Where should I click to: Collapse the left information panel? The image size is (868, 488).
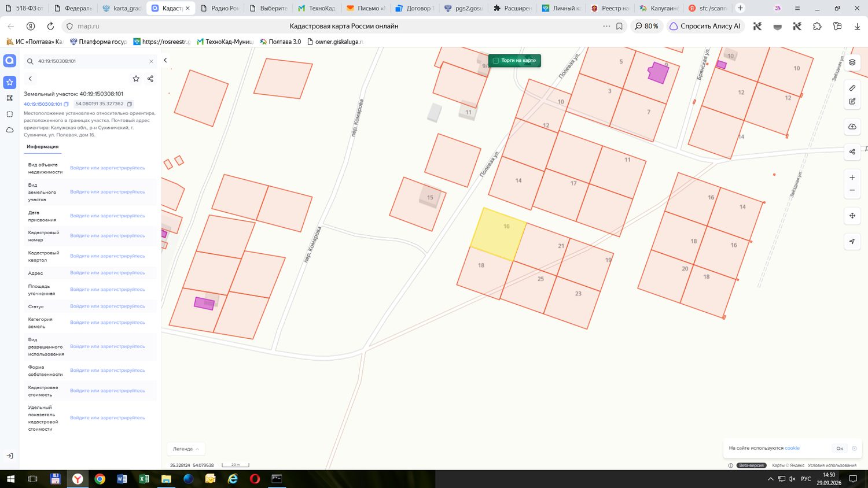pos(165,60)
